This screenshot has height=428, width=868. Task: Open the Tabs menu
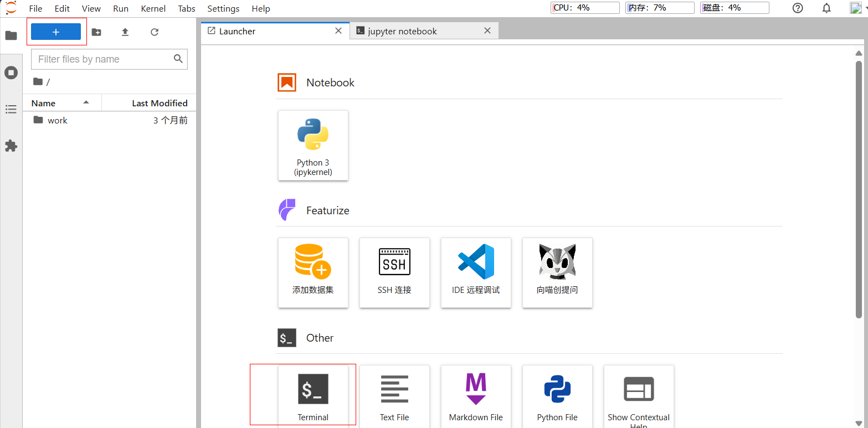coord(187,8)
